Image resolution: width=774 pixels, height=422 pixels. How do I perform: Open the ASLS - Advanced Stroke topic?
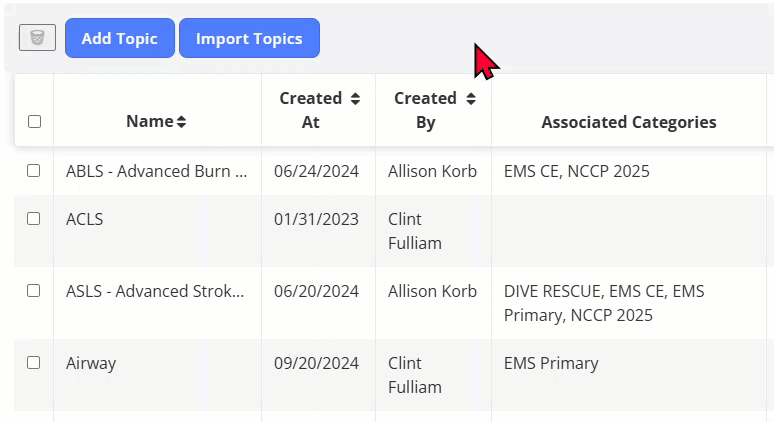click(x=155, y=291)
